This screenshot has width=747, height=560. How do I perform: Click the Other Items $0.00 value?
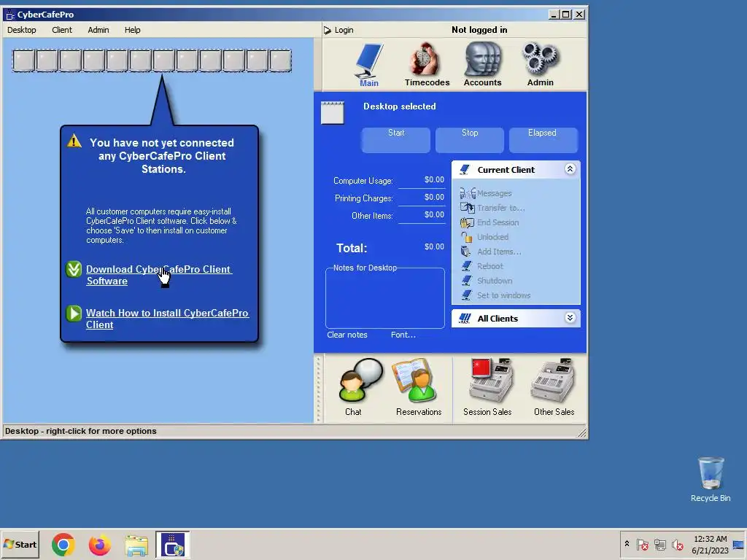click(x=434, y=215)
